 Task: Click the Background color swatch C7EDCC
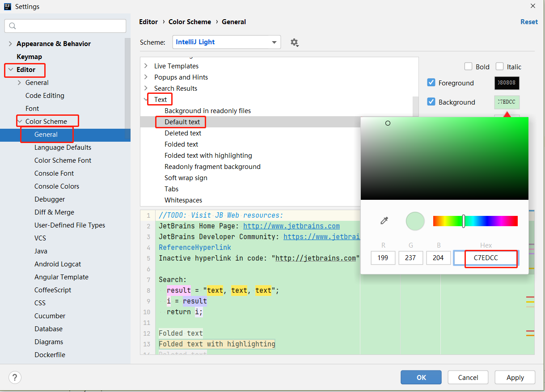click(x=507, y=102)
